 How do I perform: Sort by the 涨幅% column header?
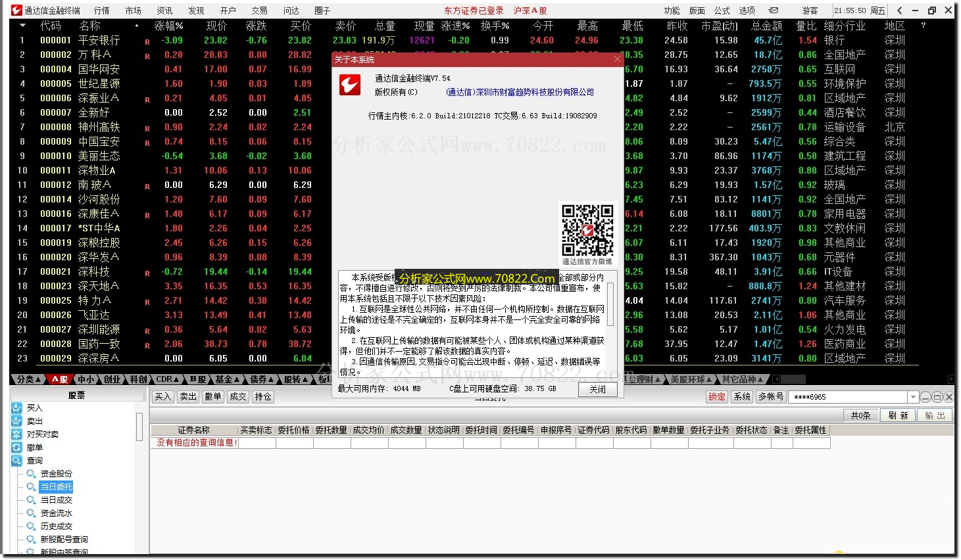pos(169,26)
